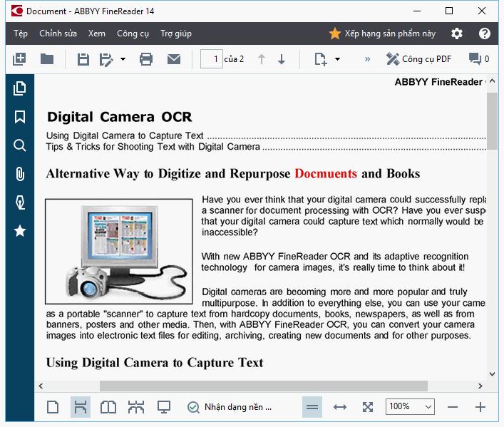Click the Nhận dạng nền status indicator
This screenshot has width=504, height=427.
[230, 407]
